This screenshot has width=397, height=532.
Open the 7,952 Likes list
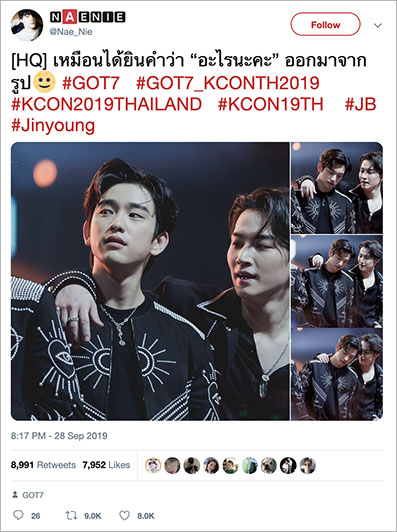(x=106, y=465)
